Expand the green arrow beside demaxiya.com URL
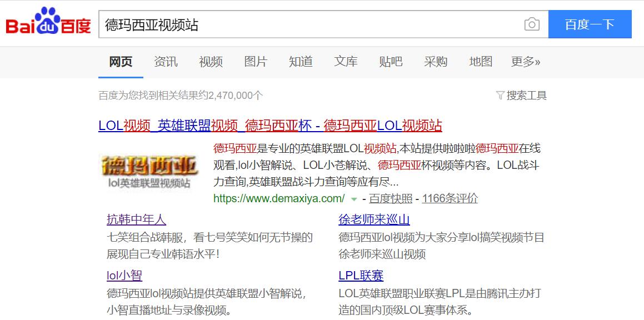644x320 pixels. pyautogui.click(x=353, y=199)
